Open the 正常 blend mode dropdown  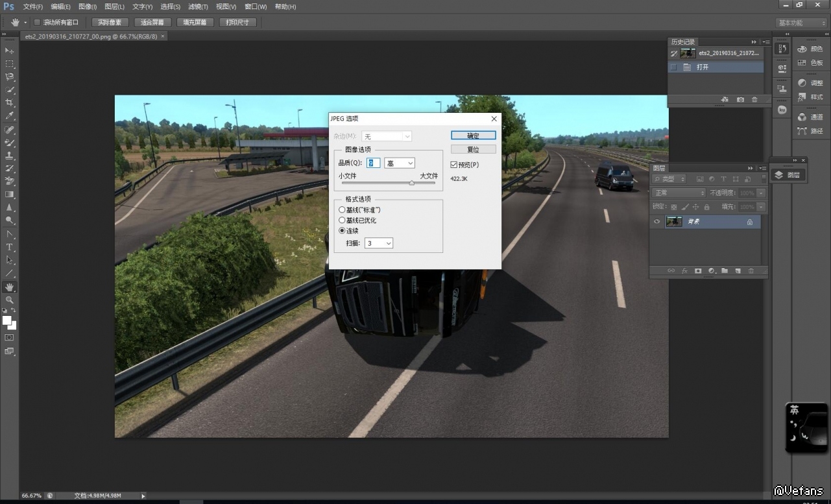[679, 193]
